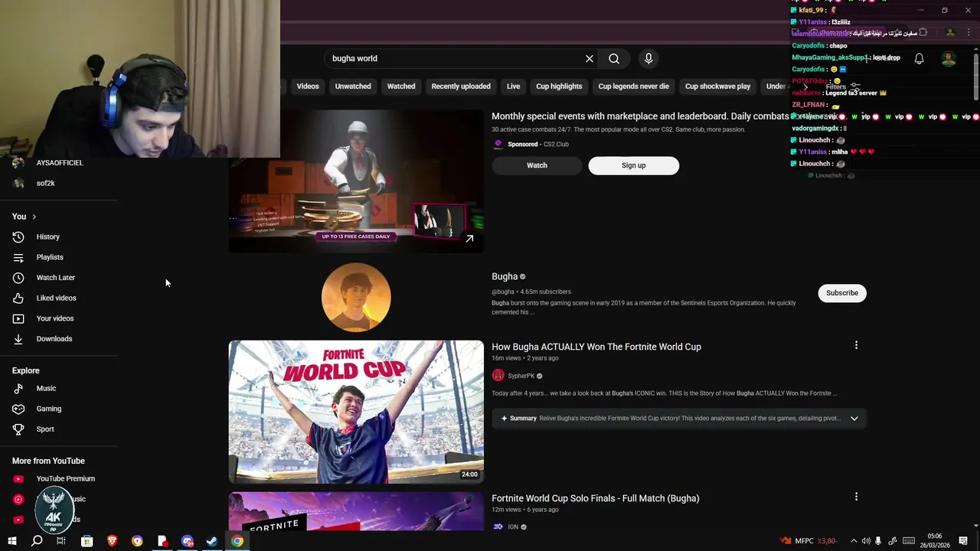This screenshot has height=551, width=980.
Task: Open the CS2.Club sponsor logo
Action: pyautogui.click(x=498, y=144)
